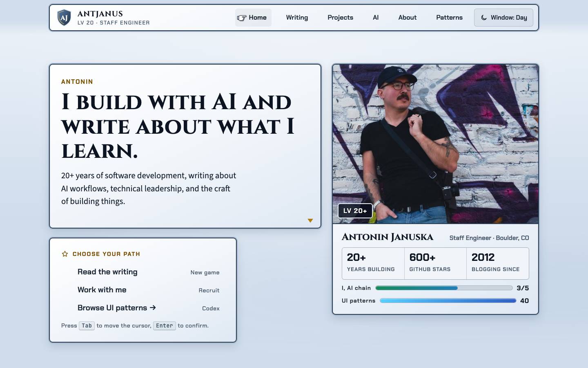
Task: Click the 2012 Blogging Since stat
Action: point(498,263)
